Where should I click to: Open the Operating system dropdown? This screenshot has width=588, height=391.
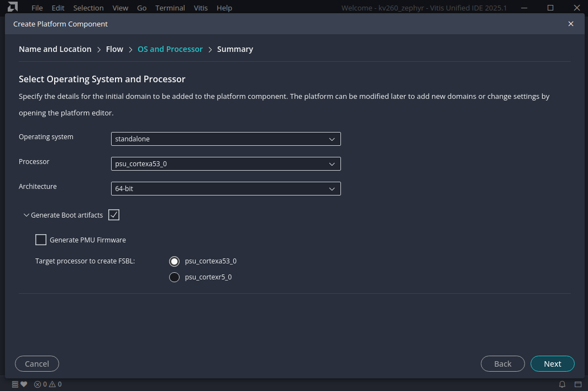coord(225,139)
